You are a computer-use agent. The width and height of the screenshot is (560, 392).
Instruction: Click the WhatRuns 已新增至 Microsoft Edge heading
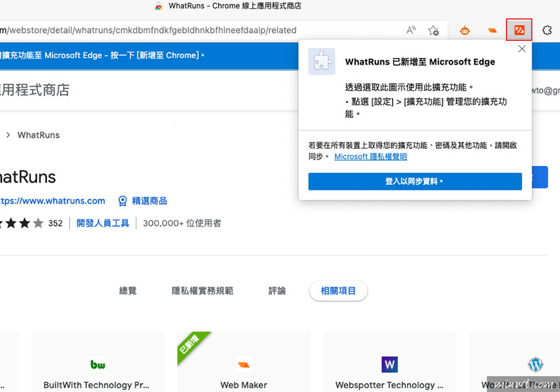420,62
